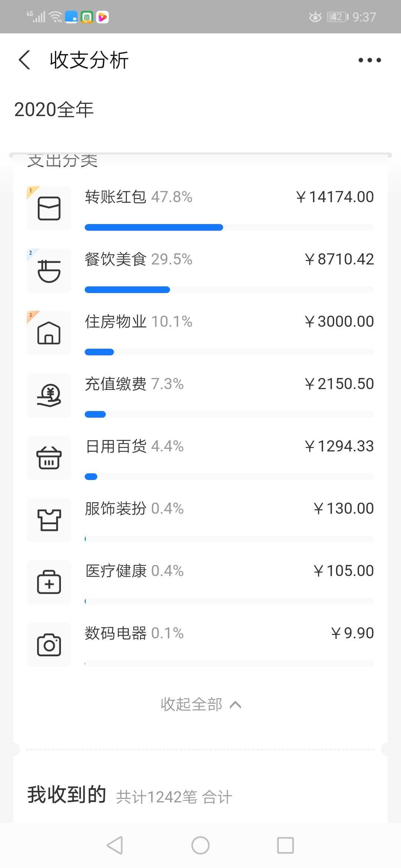Open the three-dot more menu

pyautogui.click(x=369, y=60)
